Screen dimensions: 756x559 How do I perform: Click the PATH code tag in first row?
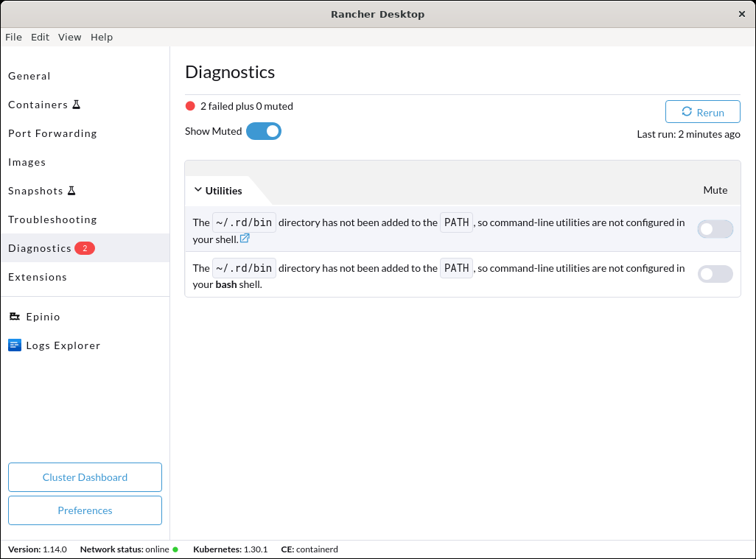(457, 222)
